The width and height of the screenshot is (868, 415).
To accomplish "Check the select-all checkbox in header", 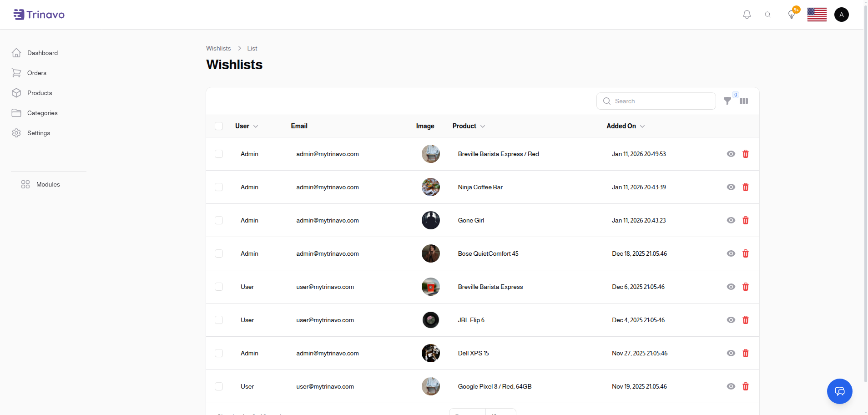I will (219, 126).
